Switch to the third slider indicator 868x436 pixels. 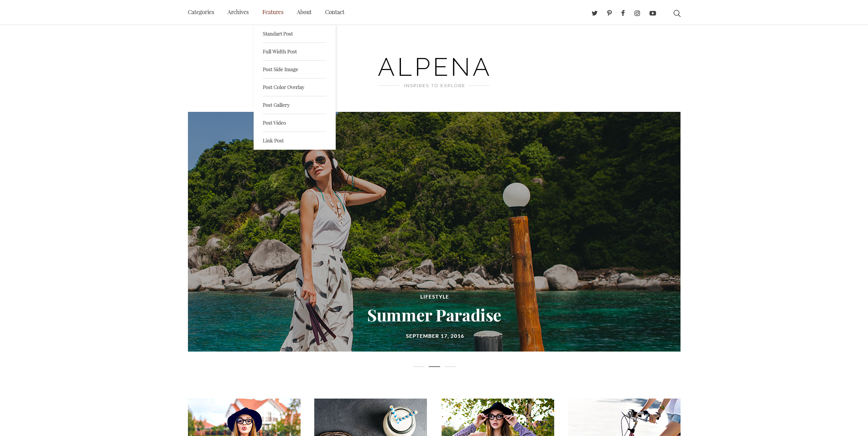(450, 366)
